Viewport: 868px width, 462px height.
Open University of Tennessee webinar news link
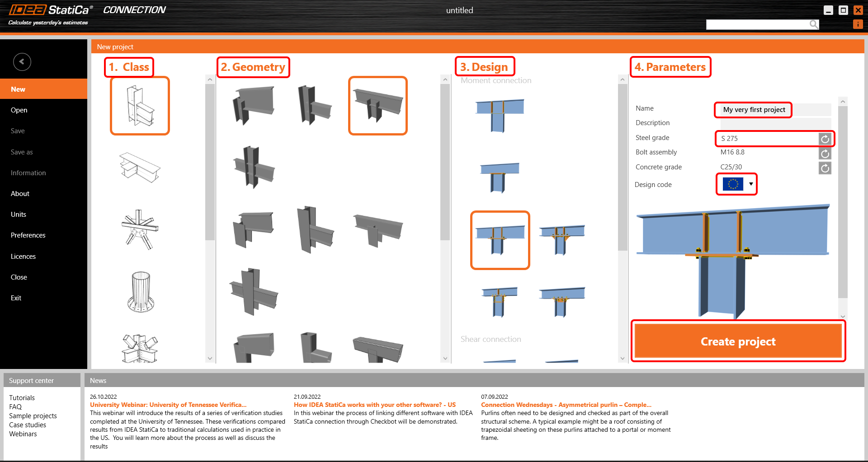click(x=168, y=405)
